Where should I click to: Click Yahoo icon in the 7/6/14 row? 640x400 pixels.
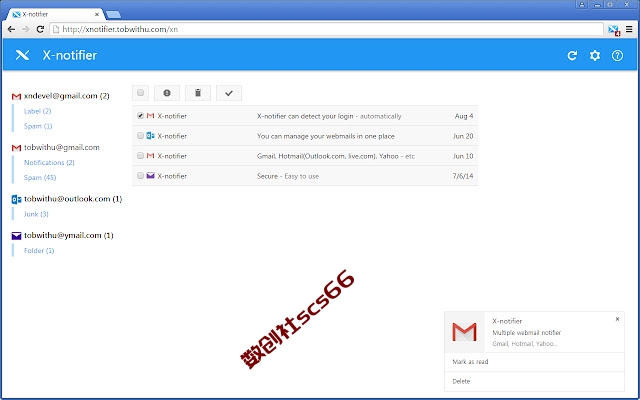pos(150,176)
